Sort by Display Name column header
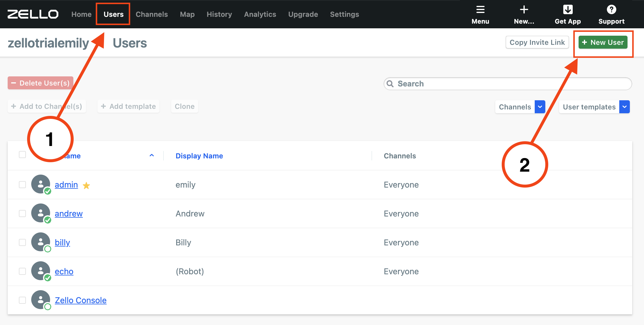 click(199, 156)
